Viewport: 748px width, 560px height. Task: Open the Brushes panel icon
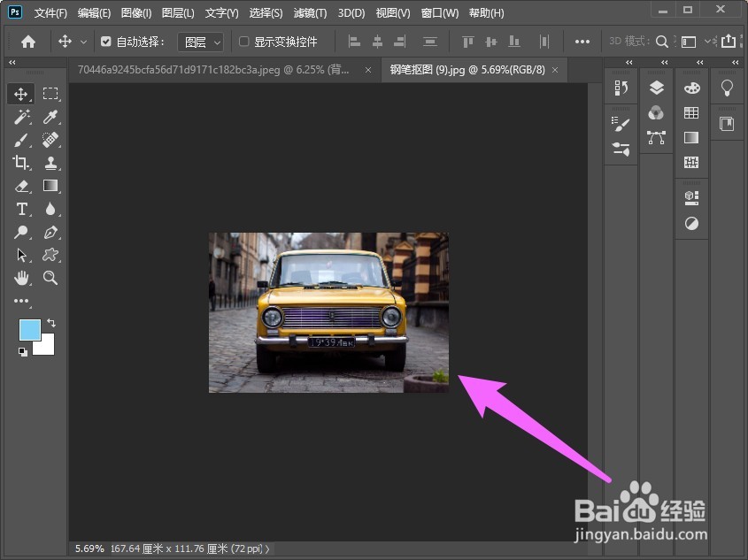coord(621,124)
